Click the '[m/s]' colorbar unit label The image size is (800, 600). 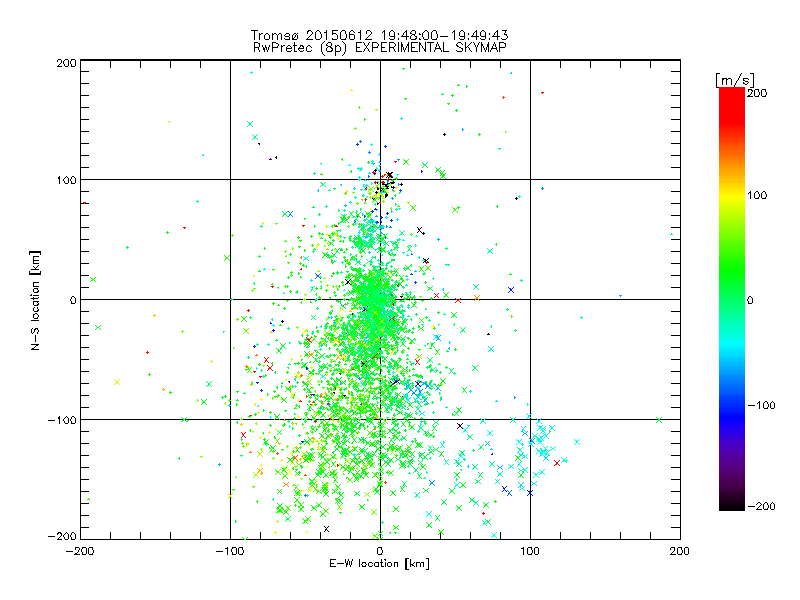coord(735,80)
